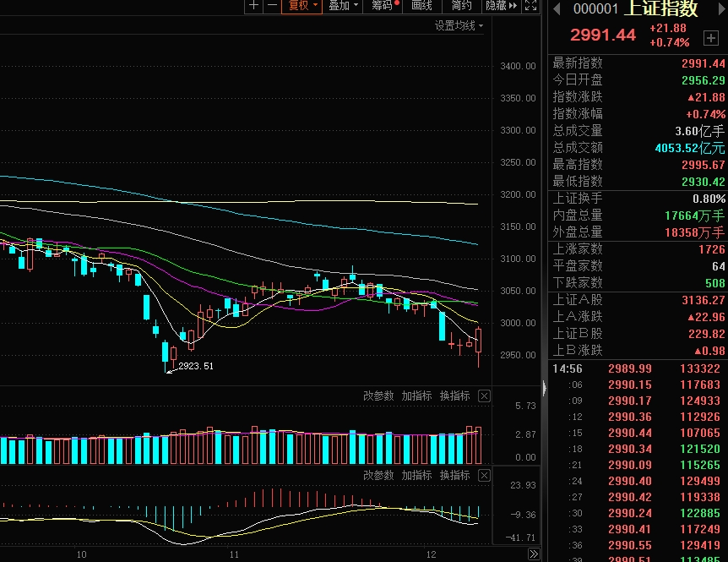728x562 pixels.
Task: Collapse side panel using divider arrow
Action: pos(544,388)
